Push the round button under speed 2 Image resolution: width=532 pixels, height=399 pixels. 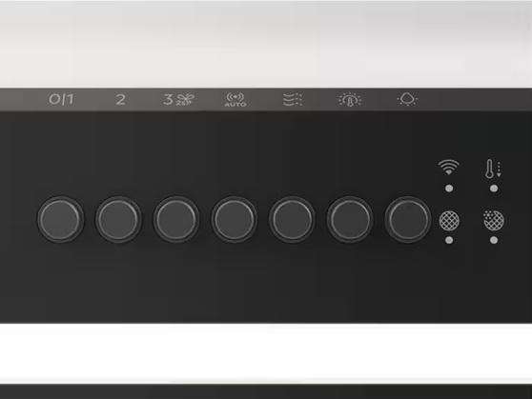click(x=118, y=219)
